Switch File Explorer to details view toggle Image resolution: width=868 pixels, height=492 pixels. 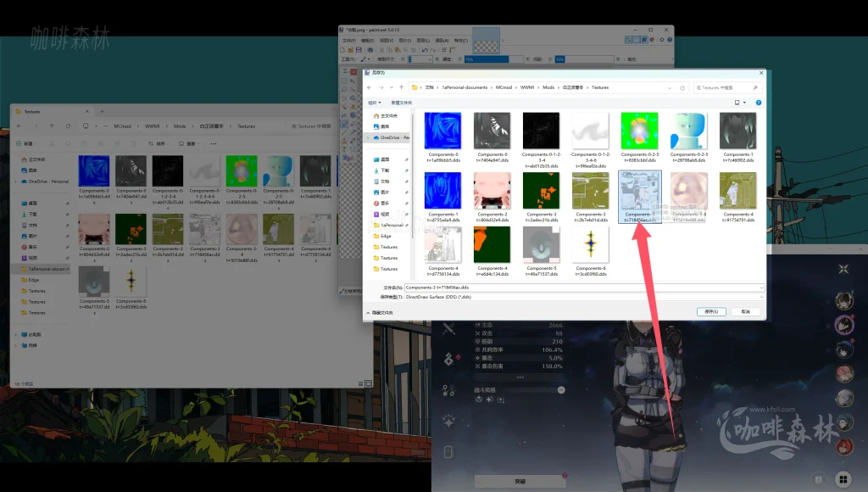tap(361, 384)
